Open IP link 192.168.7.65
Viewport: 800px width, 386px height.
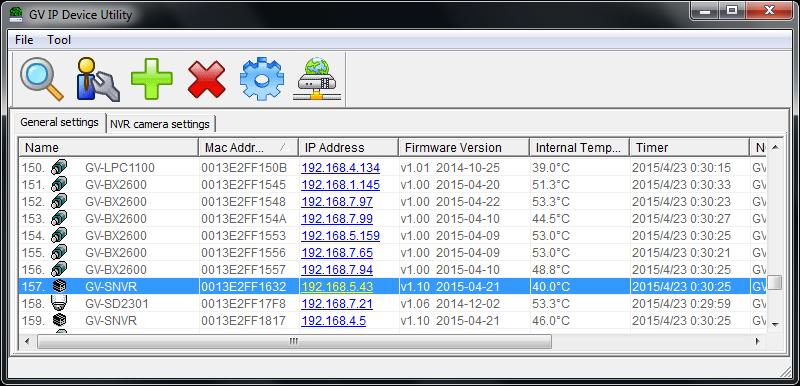(337, 252)
